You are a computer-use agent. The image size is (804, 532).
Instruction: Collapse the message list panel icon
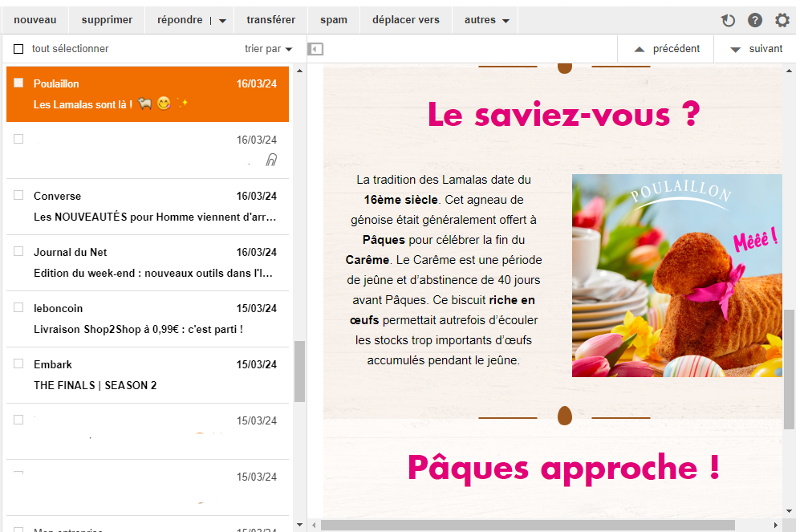pos(316,49)
